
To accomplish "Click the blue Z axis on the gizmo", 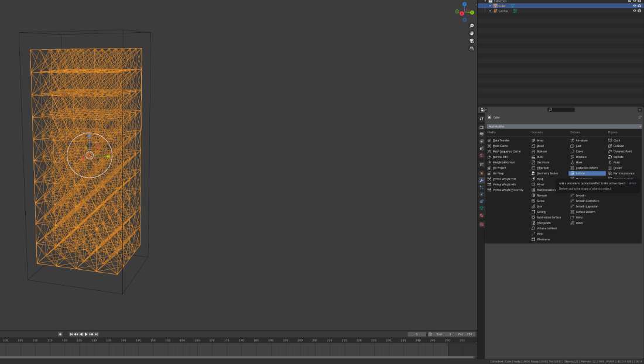I will coord(464,4).
